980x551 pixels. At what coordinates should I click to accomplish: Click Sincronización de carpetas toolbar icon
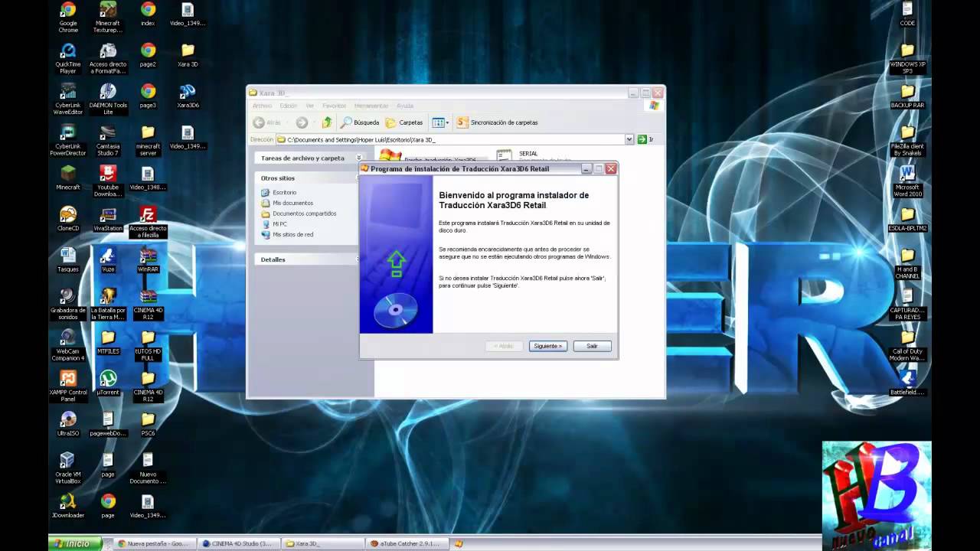tap(498, 122)
